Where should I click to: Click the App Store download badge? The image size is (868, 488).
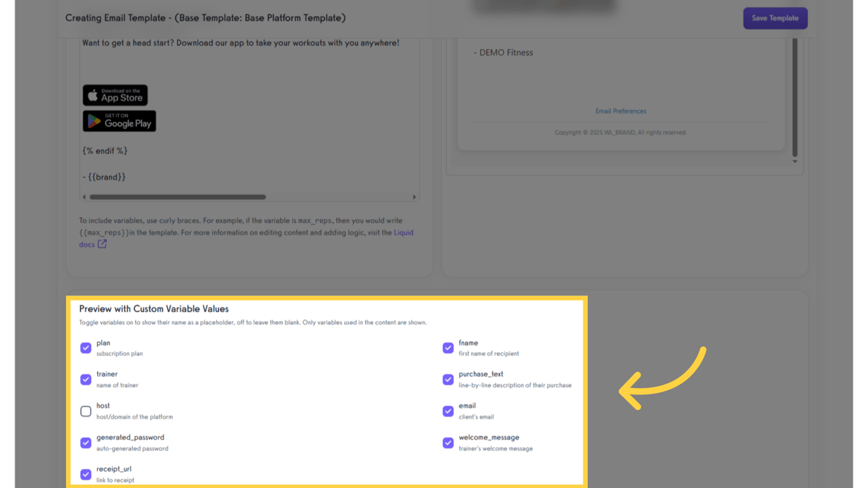(x=114, y=95)
